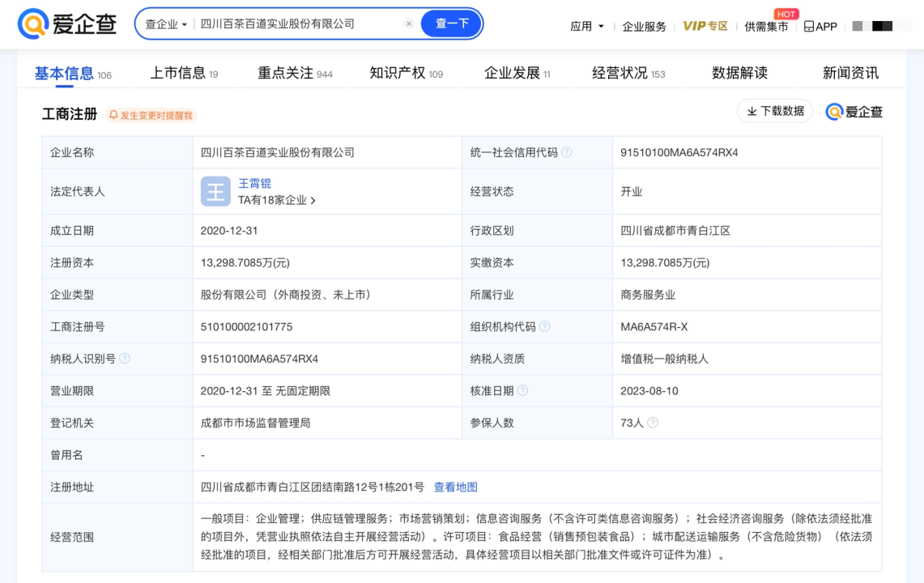Click the 经营状态 value 开业
This screenshot has width=924, height=583.
point(631,192)
